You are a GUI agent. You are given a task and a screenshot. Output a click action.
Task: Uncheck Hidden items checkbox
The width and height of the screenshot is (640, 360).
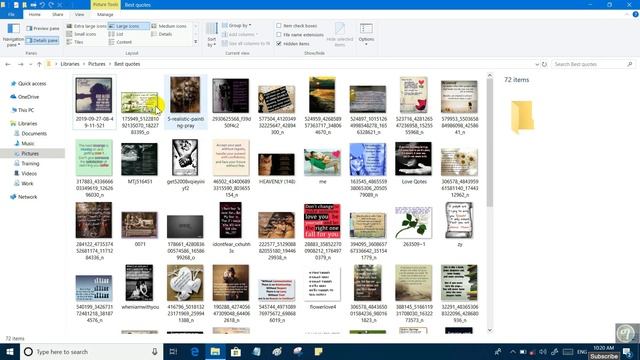tap(293, 44)
